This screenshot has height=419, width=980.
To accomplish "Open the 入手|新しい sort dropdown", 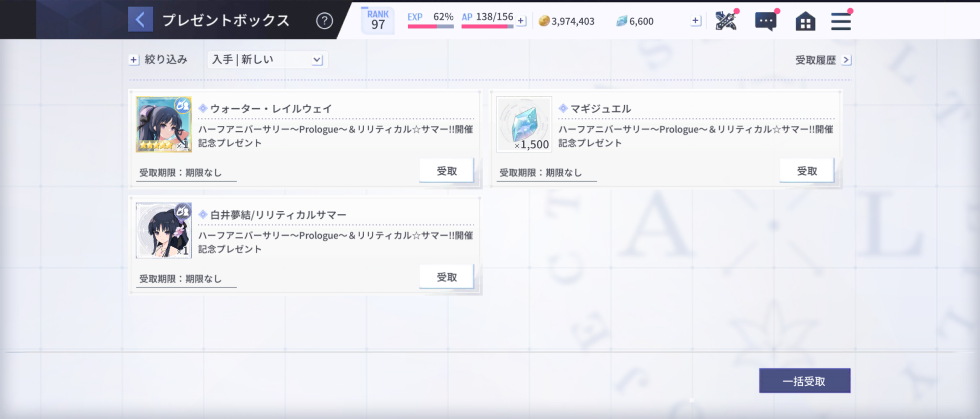I will [267, 60].
